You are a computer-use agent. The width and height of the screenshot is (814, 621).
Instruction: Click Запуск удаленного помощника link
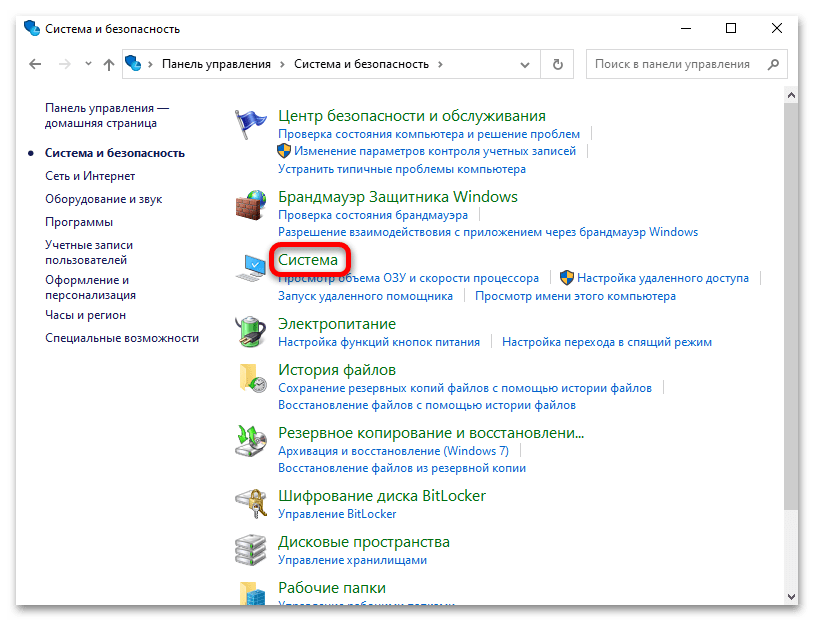(365, 296)
